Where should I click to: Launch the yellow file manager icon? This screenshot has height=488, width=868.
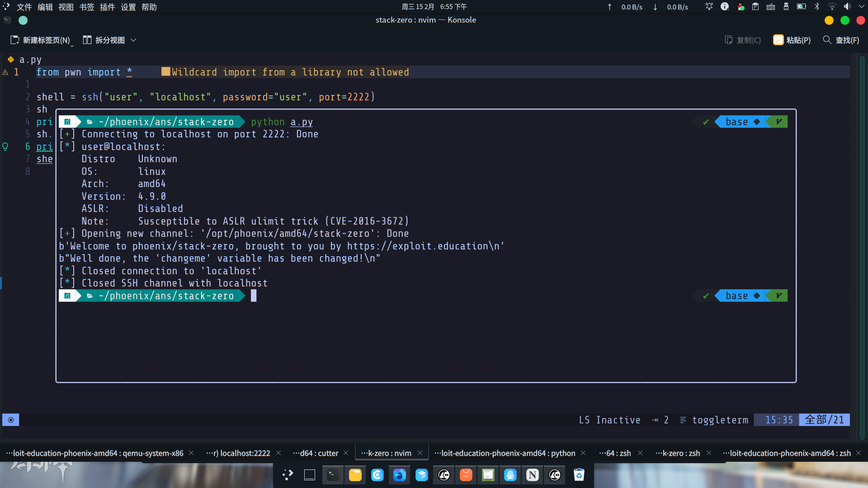355,475
